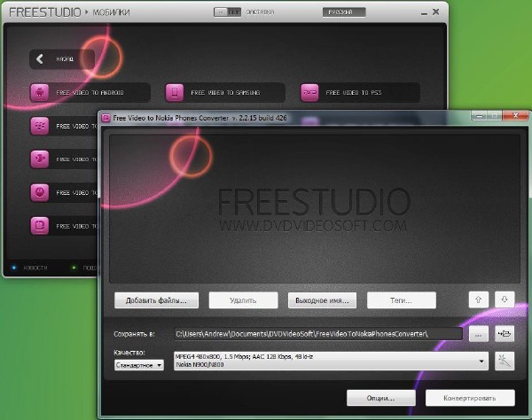The width and height of the screenshot is (532, 420).
Task: Click the Теги tags button
Action: pos(402,300)
